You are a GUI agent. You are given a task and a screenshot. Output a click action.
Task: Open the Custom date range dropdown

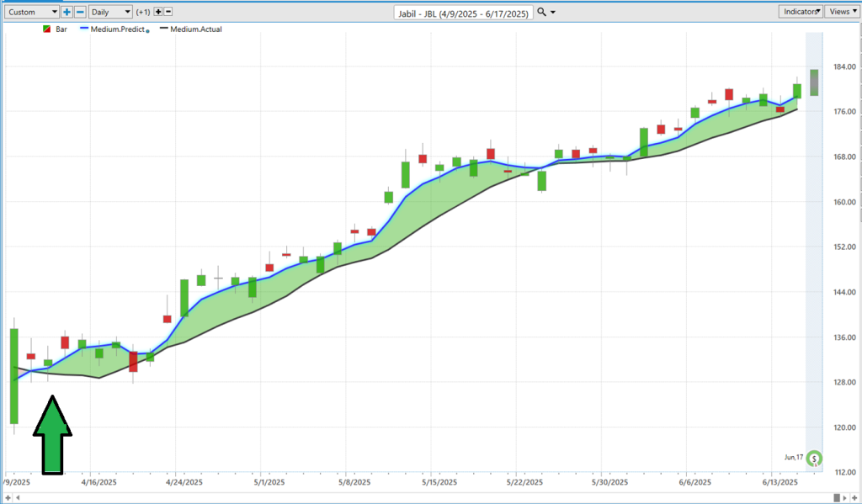coord(30,12)
